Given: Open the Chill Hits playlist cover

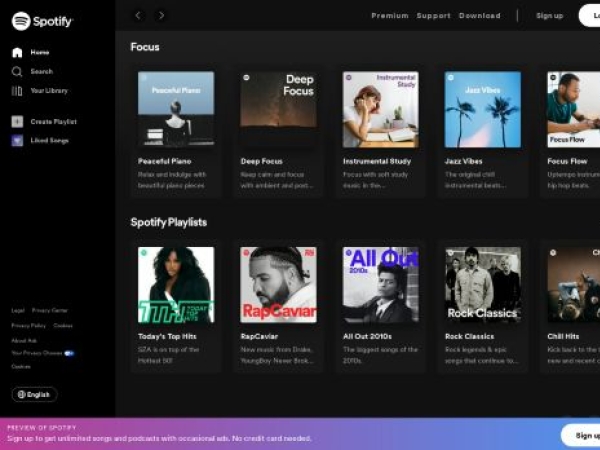Looking at the screenshot, I should (x=574, y=285).
